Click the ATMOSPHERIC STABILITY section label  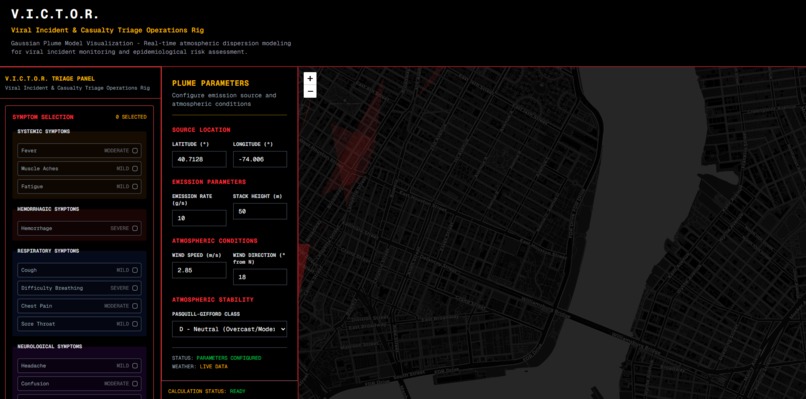pos(213,300)
